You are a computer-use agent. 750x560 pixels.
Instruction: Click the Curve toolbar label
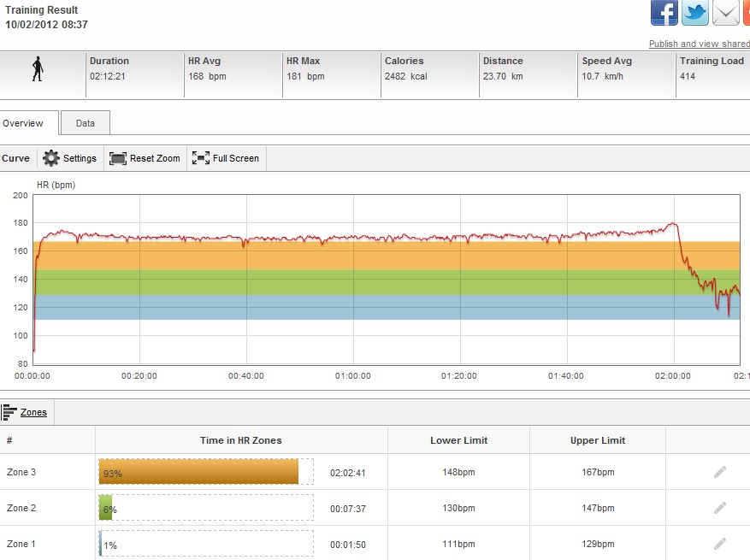[15, 158]
